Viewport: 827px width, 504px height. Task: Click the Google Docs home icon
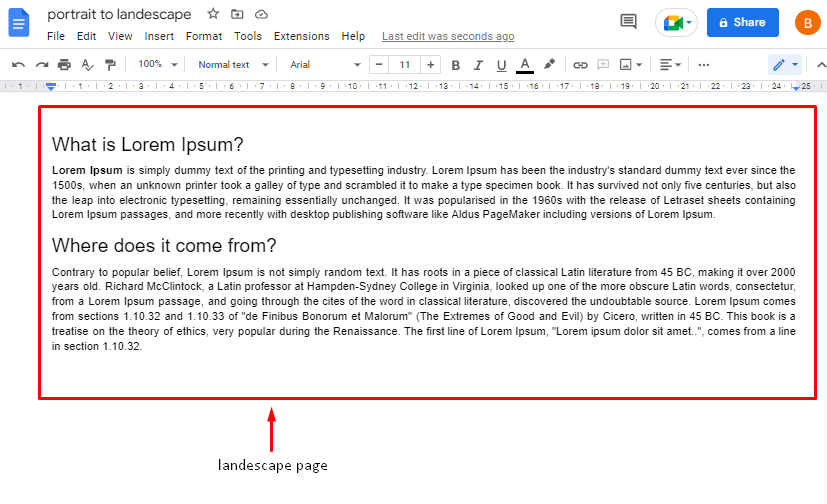[x=19, y=23]
